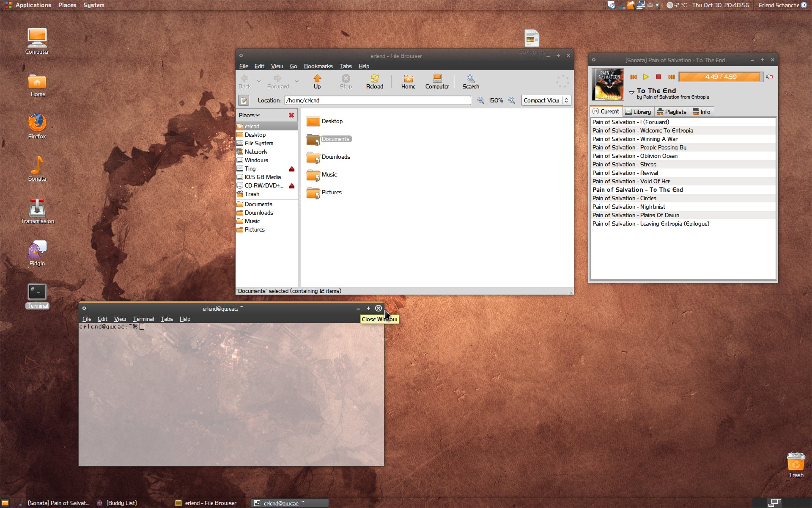Viewport: 812px width, 508px height.
Task: Expand the Back history dropdown arrow
Action: pos(259,81)
